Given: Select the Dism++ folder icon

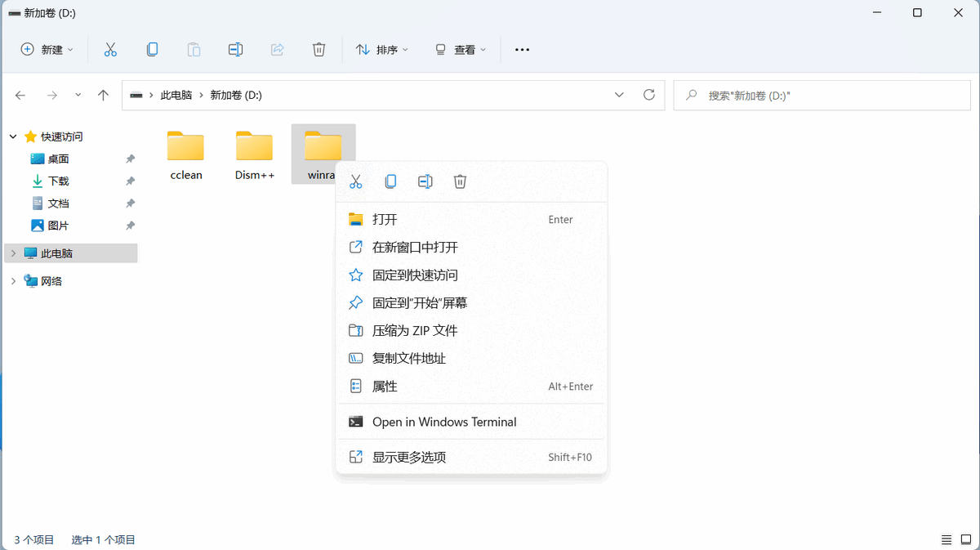Looking at the screenshot, I should 254,146.
